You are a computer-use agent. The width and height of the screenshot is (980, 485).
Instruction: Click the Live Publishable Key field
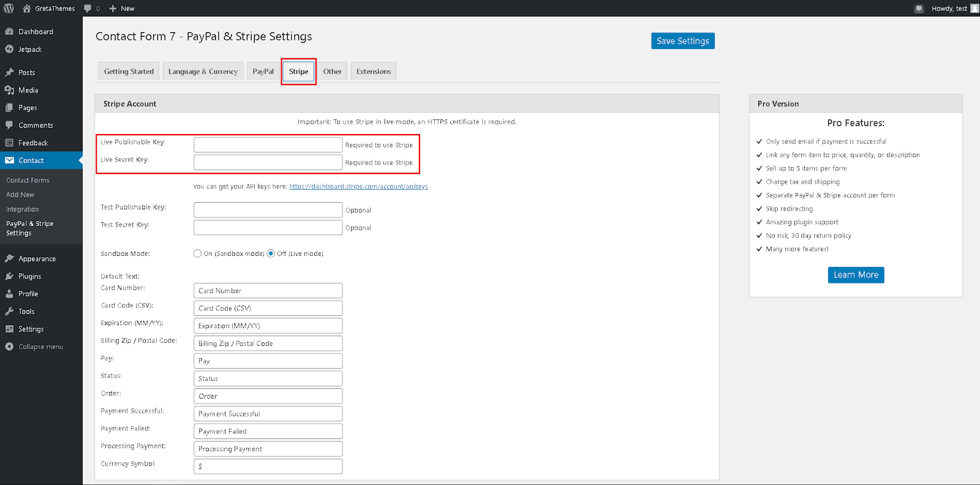(x=268, y=145)
